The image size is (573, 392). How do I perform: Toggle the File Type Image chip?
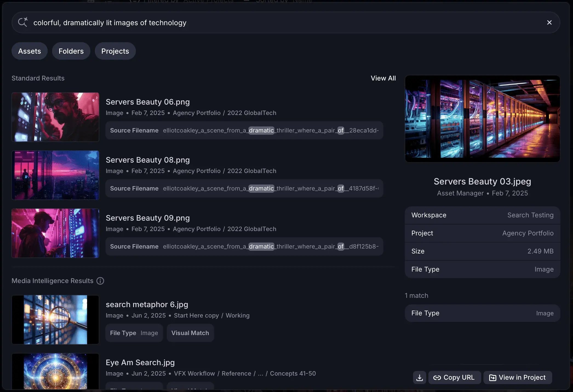coord(134,333)
